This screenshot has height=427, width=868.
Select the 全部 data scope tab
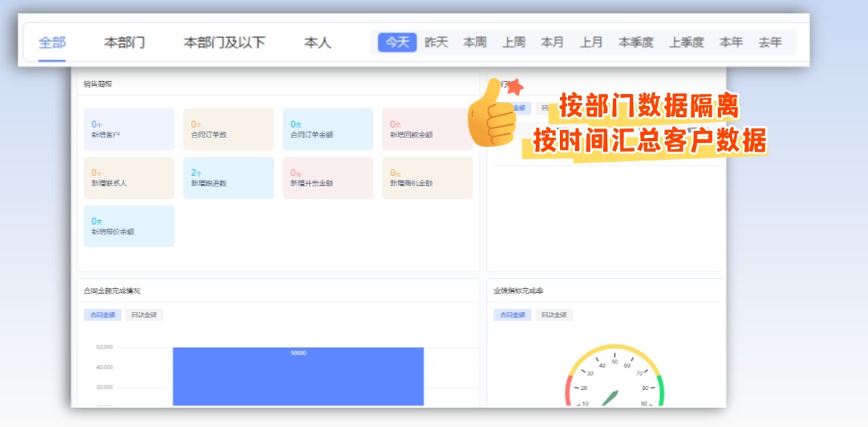52,43
